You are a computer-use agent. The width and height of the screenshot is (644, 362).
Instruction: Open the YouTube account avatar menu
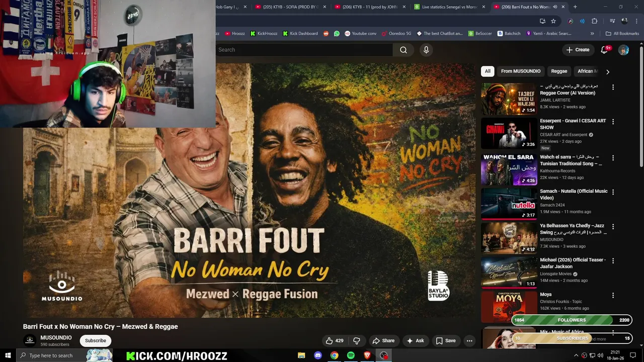[x=623, y=50]
